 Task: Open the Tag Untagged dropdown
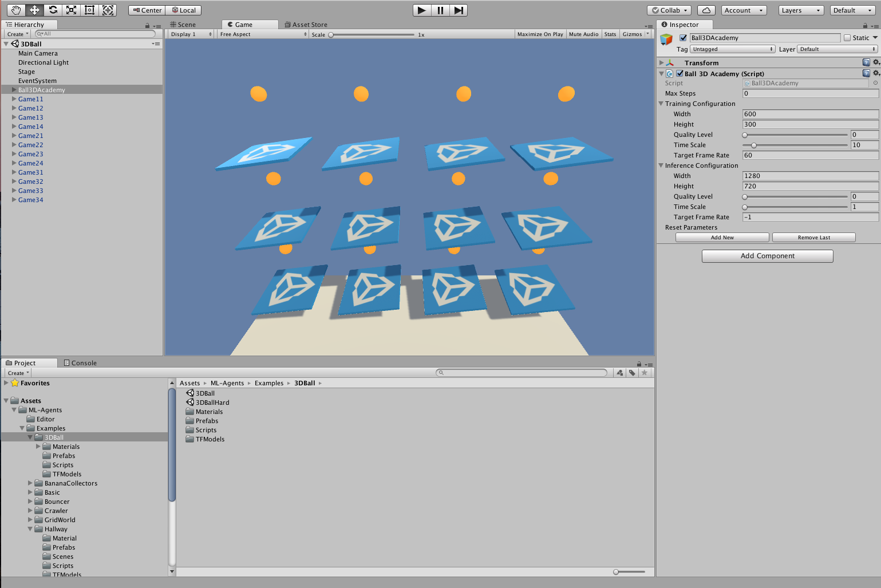(732, 49)
